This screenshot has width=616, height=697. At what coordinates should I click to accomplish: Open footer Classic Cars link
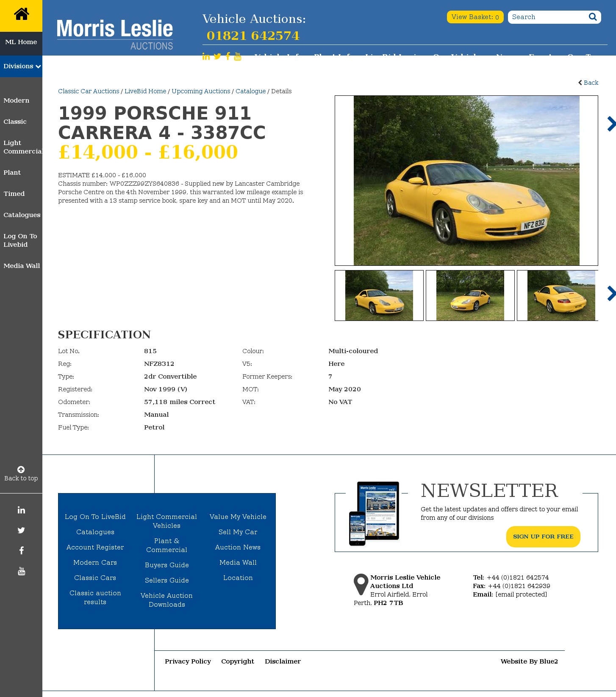coord(95,578)
